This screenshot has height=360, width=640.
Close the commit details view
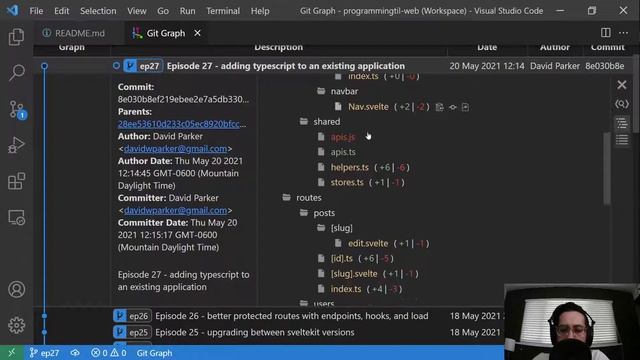tap(622, 85)
